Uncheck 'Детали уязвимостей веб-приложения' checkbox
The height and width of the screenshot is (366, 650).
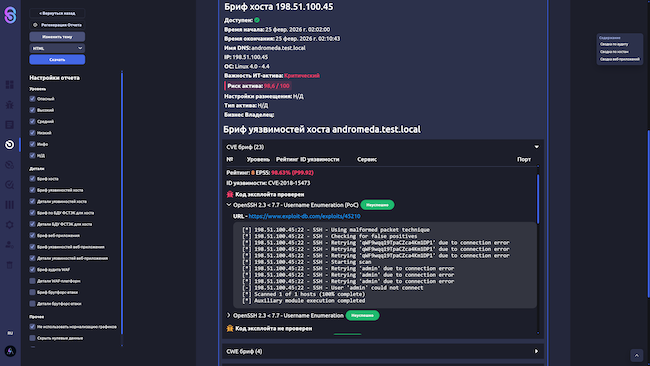(32, 258)
